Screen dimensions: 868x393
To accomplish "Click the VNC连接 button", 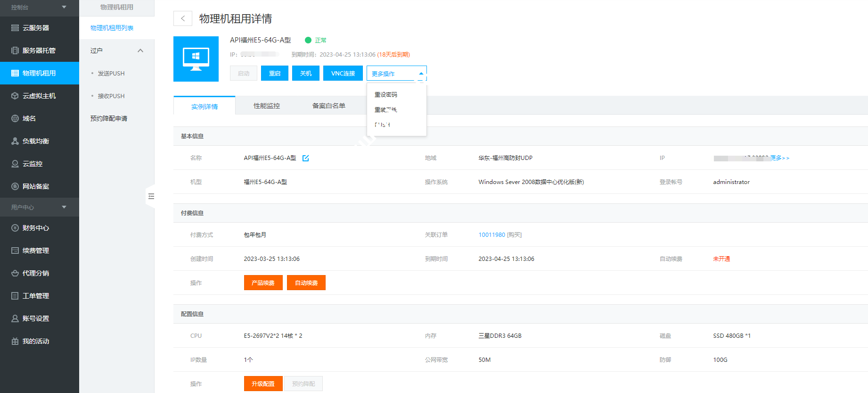I will coord(343,74).
